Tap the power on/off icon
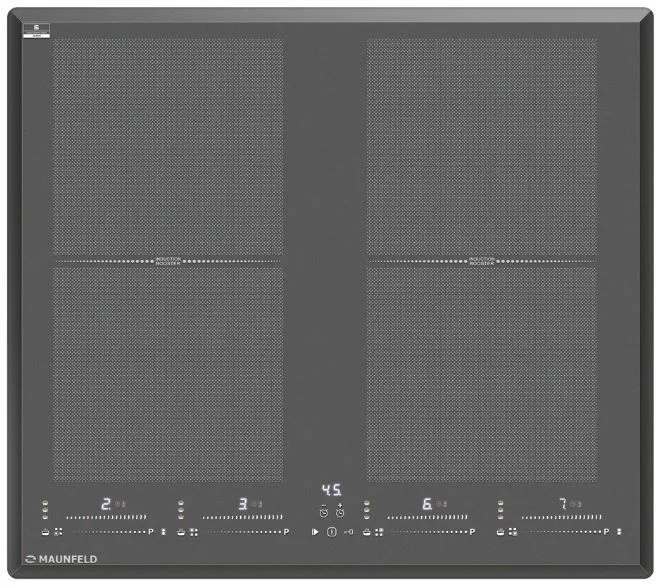The height and width of the screenshot is (587, 662). tap(331, 532)
